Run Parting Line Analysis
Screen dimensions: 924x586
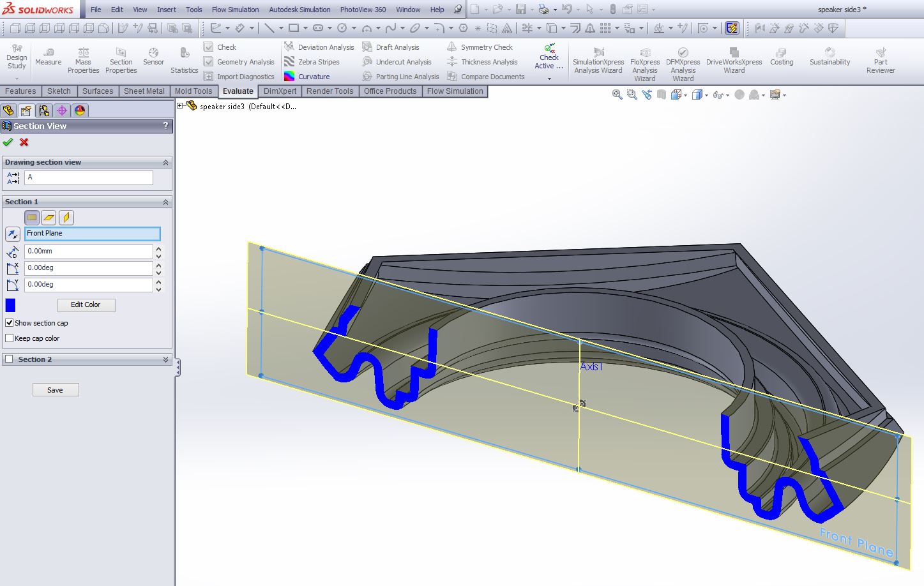pos(400,77)
